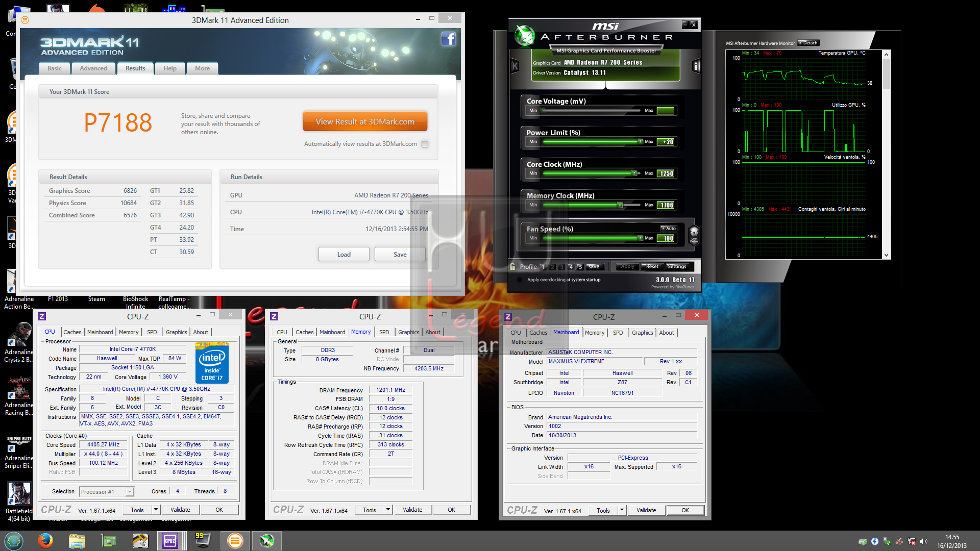Click the Facebook share icon in 3DMark
Screen dimensions: 980x551
448,39
